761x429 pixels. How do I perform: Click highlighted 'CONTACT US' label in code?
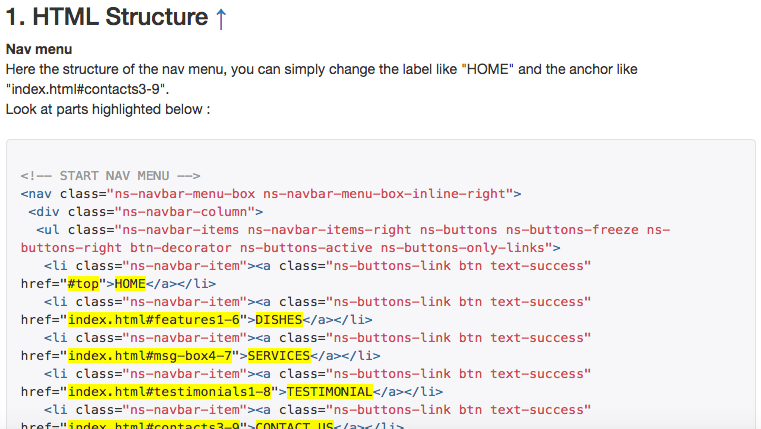295,425
